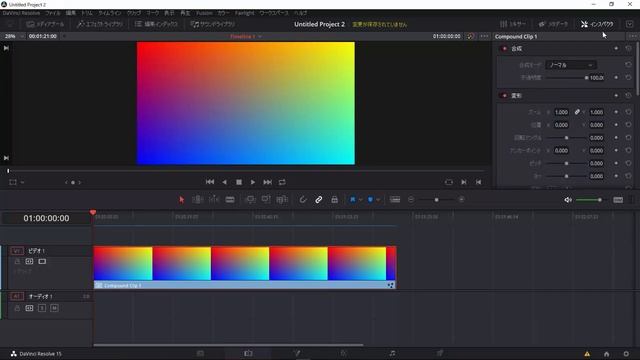Activate the Trim edit mode tool
Viewport: 640px width, 360px height.
tap(198, 200)
